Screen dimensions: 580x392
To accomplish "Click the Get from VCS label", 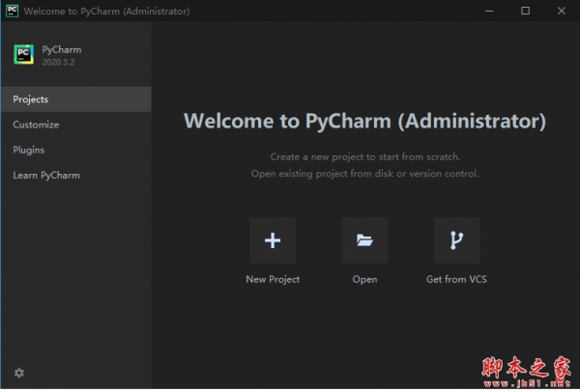I will click(456, 279).
